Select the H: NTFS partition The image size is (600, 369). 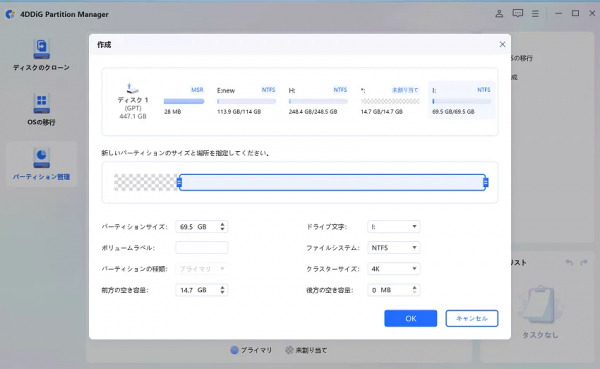pos(318,101)
